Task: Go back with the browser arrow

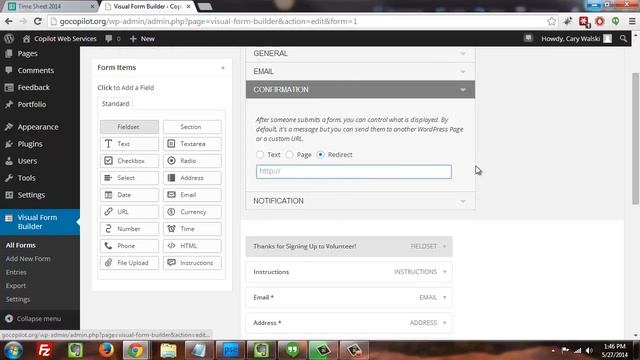Action: click(x=9, y=21)
